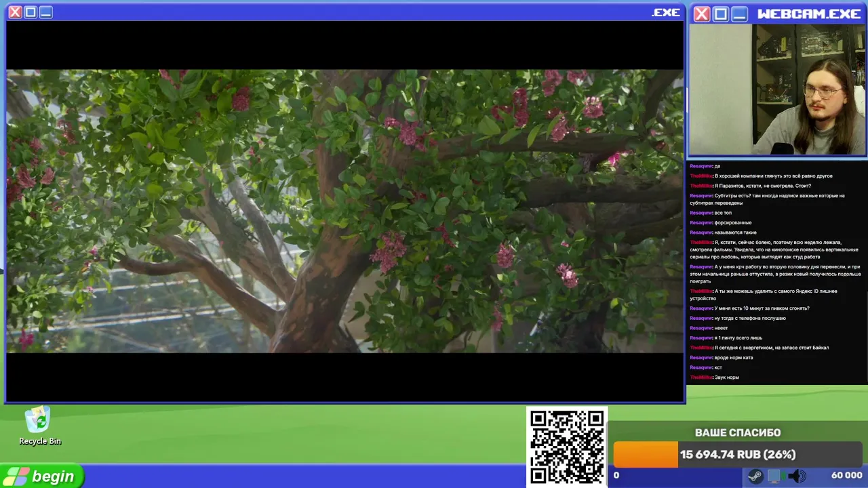Screen dimensions: 868x488
Task: Maximize the WEBCAM.EXE window
Action: (720, 14)
